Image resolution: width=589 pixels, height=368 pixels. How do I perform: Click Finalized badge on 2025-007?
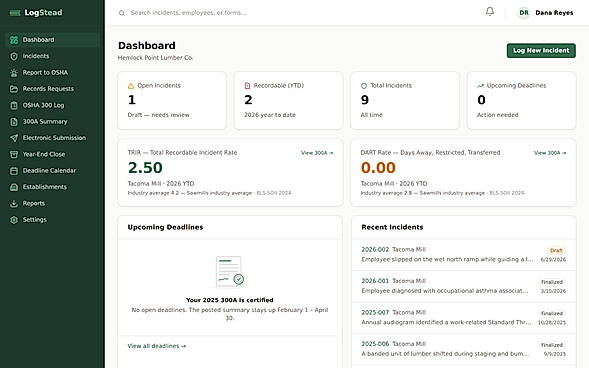[552, 314]
